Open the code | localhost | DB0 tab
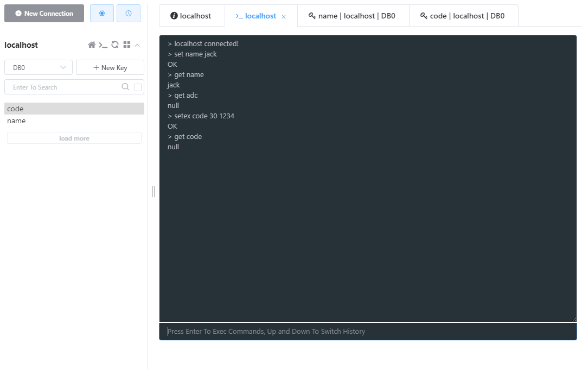Viewport: 588px width, 374px height. [x=462, y=16]
